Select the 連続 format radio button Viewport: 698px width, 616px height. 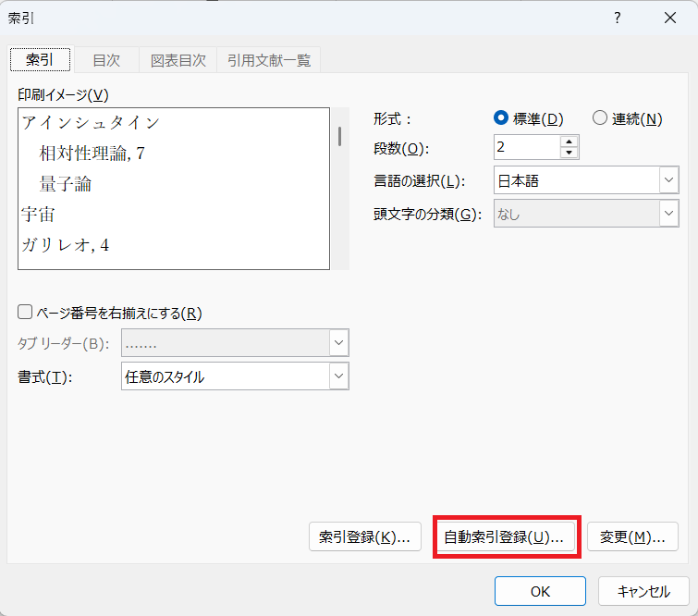point(600,118)
